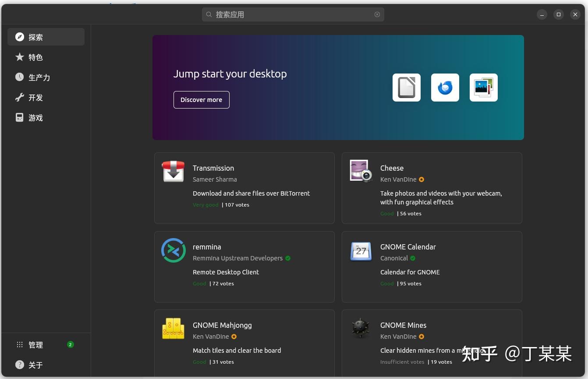Click the 特色 star icon
Viewport: 588px width, 379px height.
click(x=19, y=57)
